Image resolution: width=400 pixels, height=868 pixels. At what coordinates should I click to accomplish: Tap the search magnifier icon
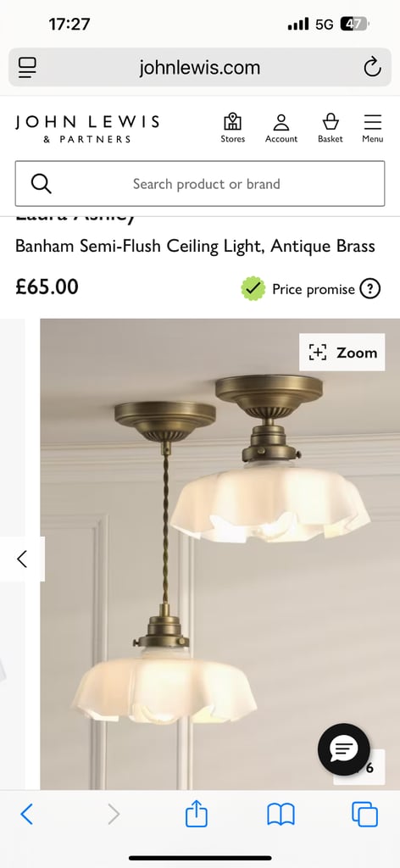[41, 183]
